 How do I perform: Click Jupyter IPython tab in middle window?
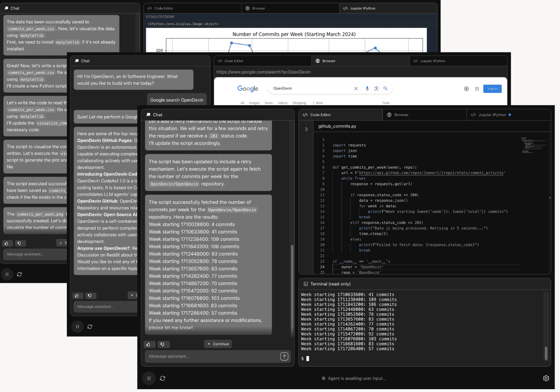coord(458,61)
